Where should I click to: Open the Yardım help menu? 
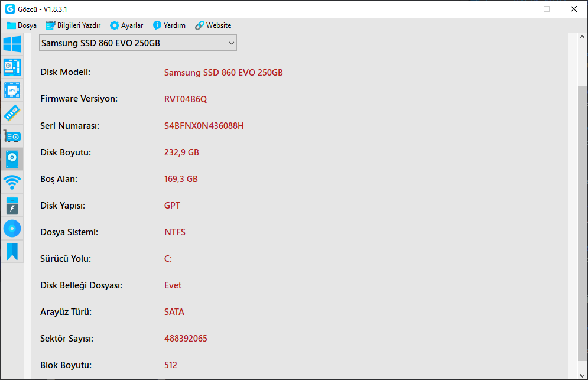(169, 25)
